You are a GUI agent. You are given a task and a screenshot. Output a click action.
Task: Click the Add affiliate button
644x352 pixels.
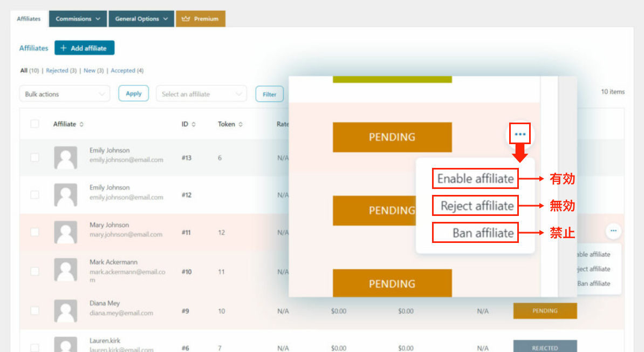tap(84, 48)
